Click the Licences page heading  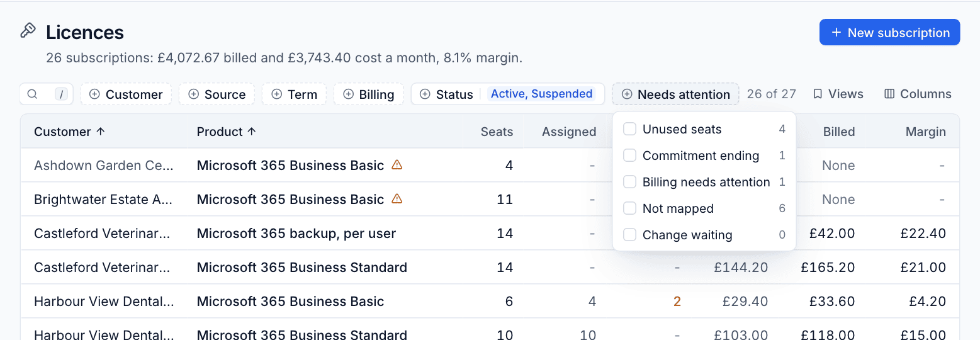pos(85,32)
